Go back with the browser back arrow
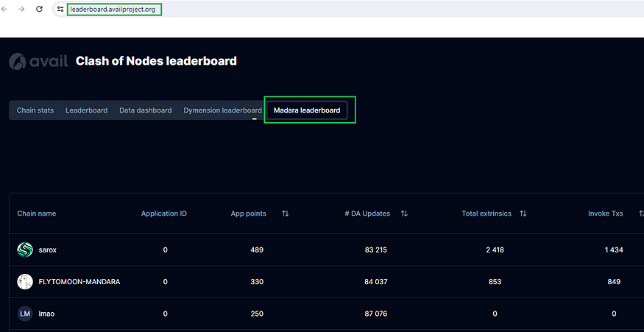This screenshot has height=332, width=644. point(4,9)
